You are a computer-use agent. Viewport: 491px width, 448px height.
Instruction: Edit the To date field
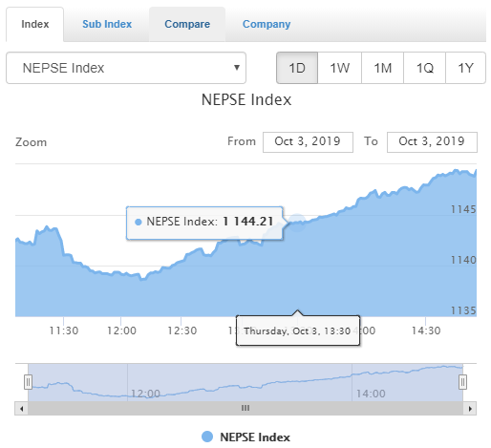(x=432, y=142)
